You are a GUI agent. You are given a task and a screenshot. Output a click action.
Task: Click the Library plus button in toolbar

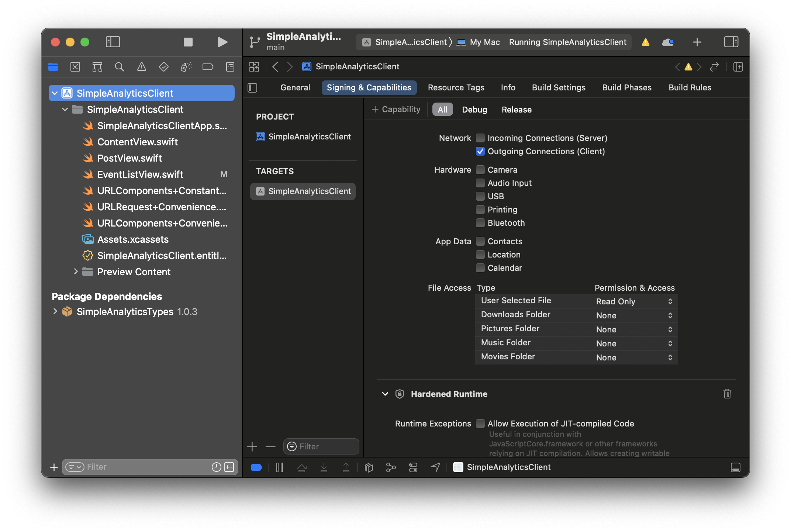pyautogui.click(x=697, y=42)
